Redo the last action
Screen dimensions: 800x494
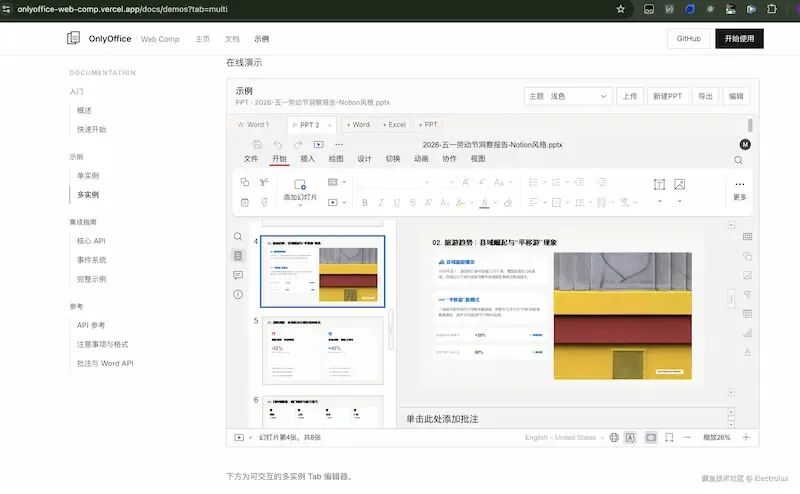pyautogui.click(x=298, y=144)
